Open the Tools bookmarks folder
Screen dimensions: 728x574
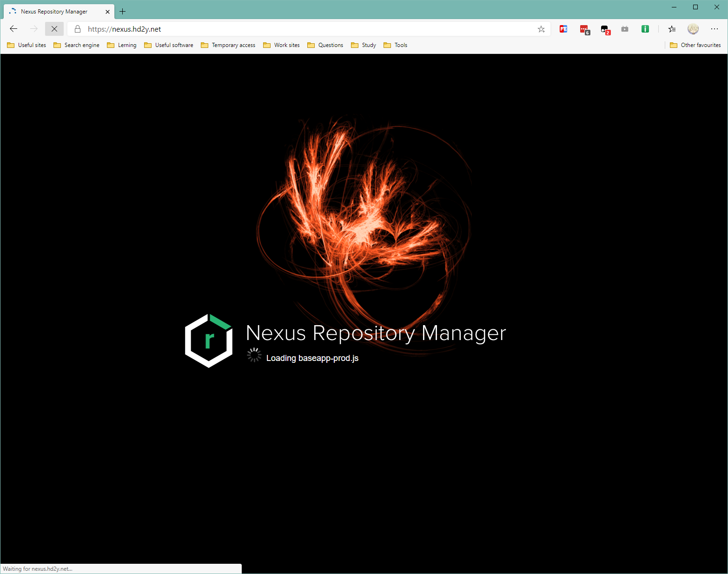pos(395,45)
